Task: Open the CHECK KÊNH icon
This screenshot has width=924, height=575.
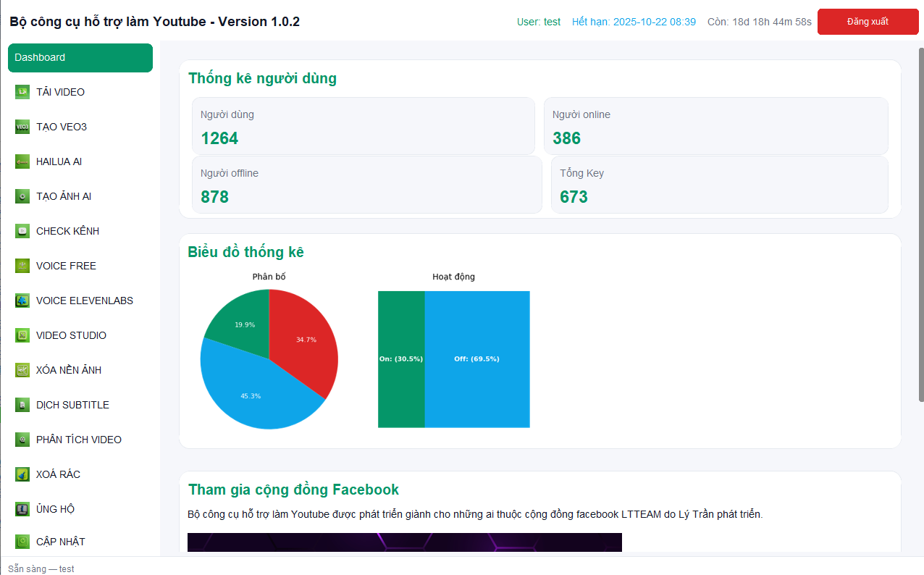Action: [x=22, y=231]
